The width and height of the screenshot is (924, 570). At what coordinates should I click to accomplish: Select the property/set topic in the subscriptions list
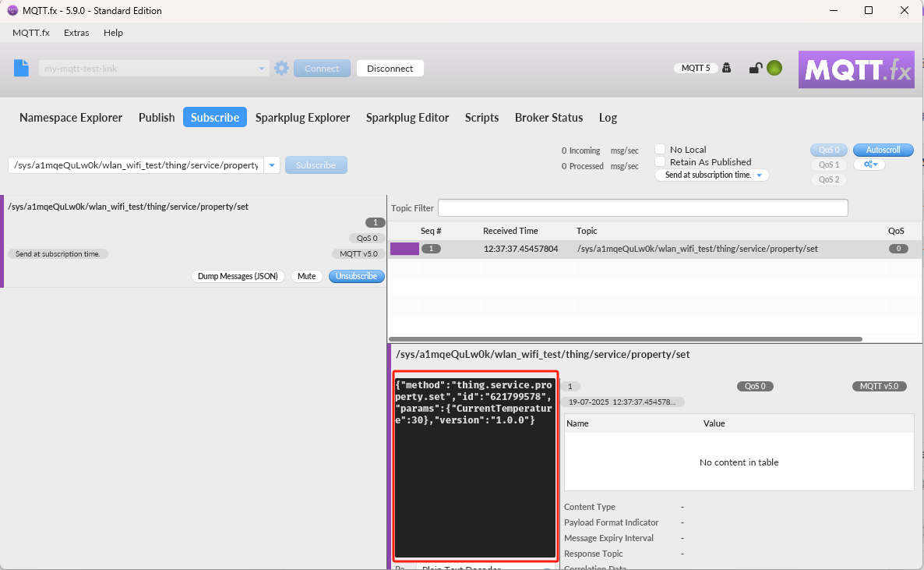(x=128, y=207)
